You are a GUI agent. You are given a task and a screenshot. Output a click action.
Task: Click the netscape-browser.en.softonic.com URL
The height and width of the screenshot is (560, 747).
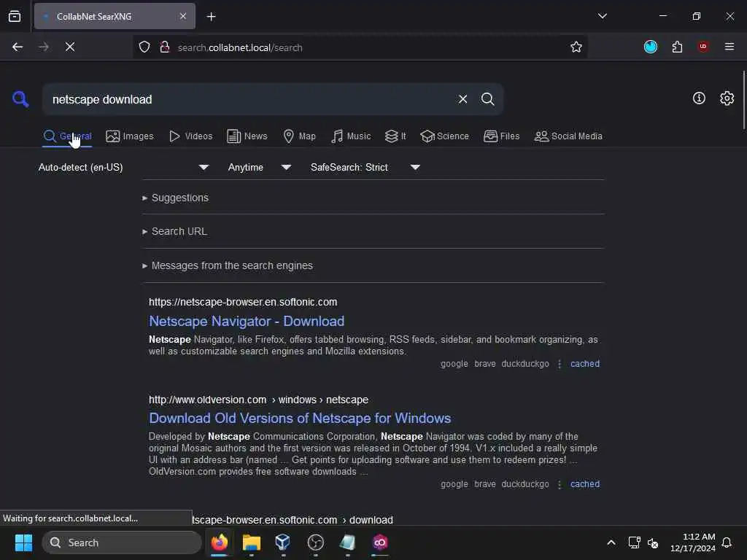point(243,302)
